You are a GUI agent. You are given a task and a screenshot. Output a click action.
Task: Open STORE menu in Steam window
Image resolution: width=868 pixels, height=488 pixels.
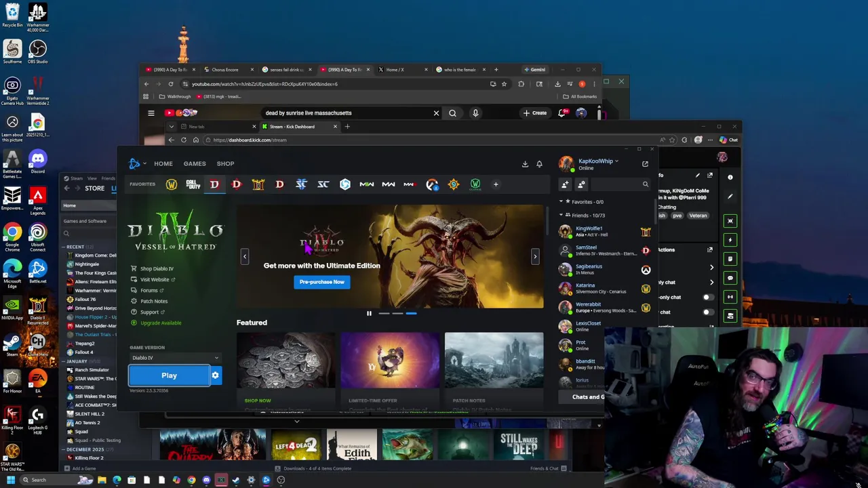(94, 188)
